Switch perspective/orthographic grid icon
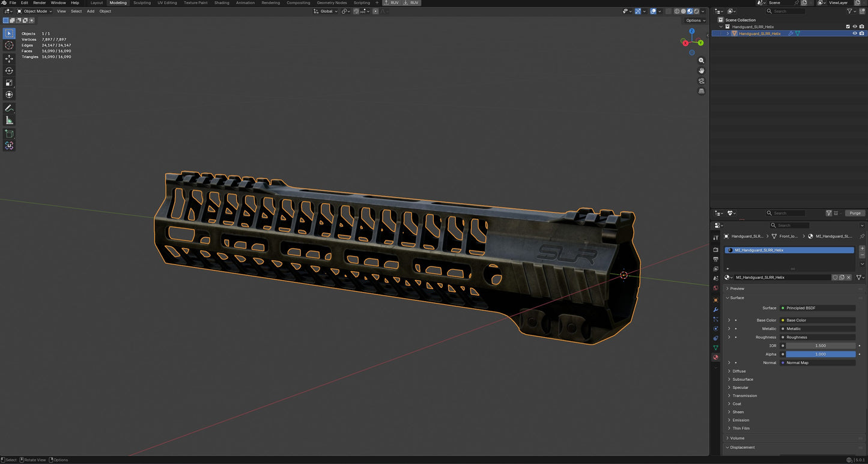Screen dimensions: 868x464 coord(701,91)
